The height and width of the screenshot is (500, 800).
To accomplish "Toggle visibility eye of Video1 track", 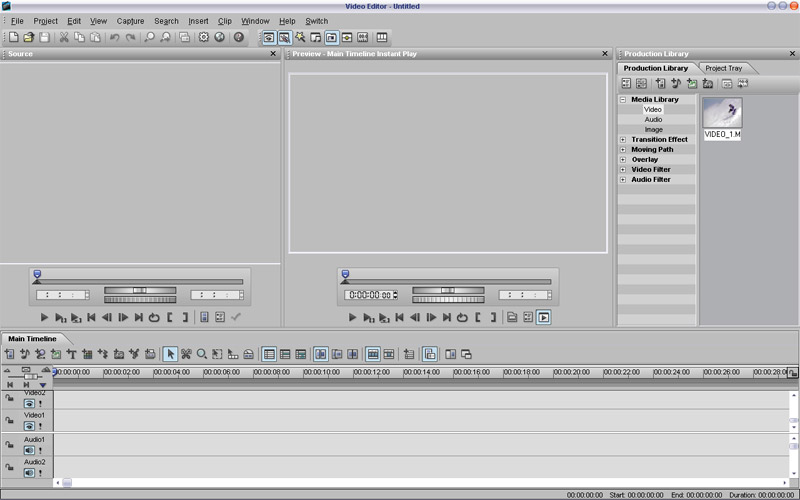I will [29, 426].
